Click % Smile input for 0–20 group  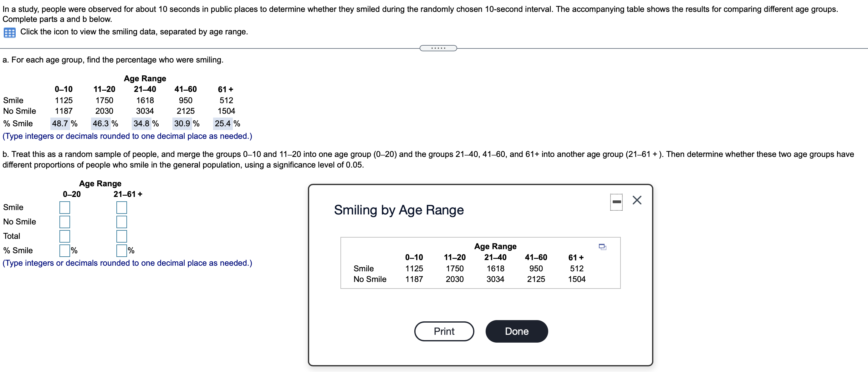tap(65, 250)
